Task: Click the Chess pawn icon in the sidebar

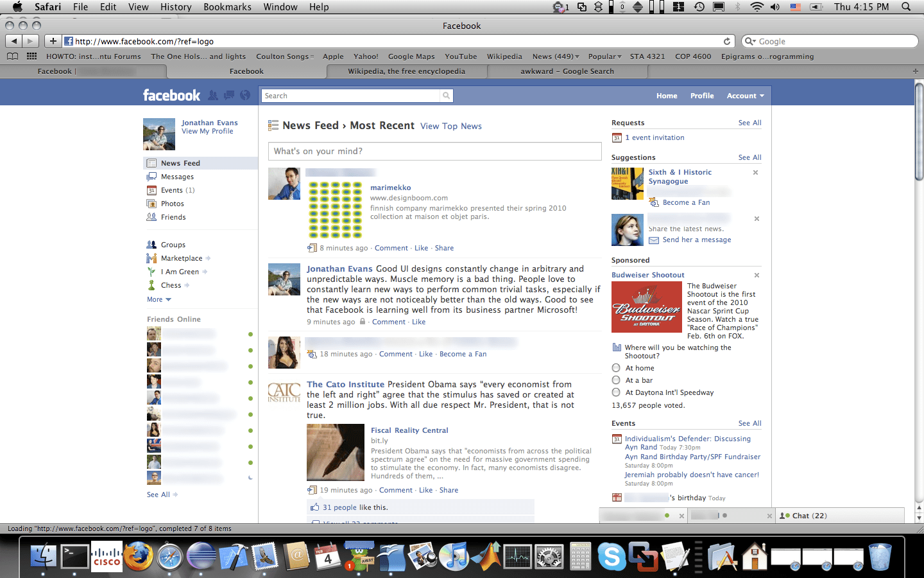Action: 151,285
